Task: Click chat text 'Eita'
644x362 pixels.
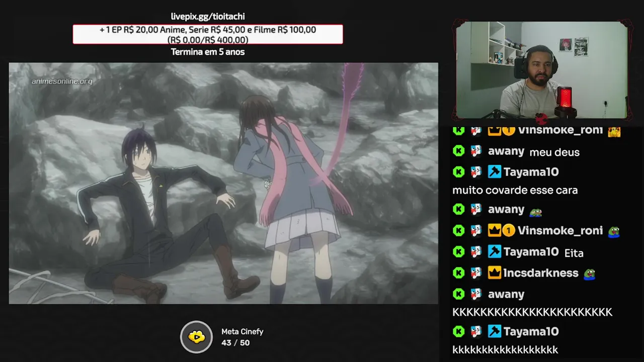Action: coord(574,253)
